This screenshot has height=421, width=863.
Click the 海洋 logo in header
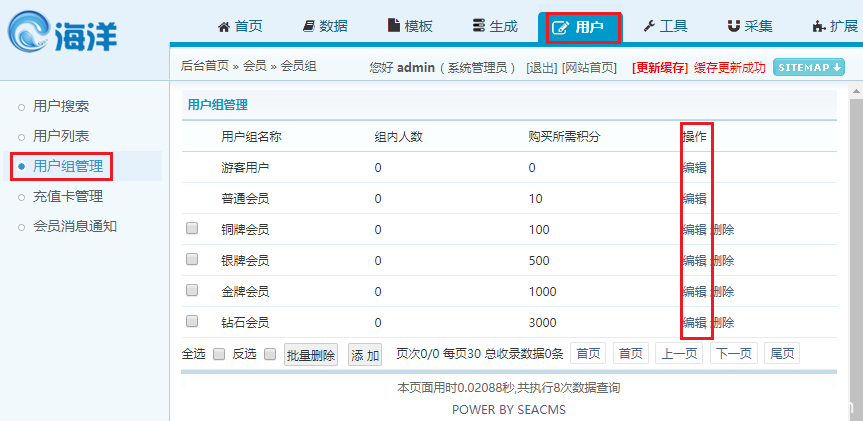(x=62, y=33)
